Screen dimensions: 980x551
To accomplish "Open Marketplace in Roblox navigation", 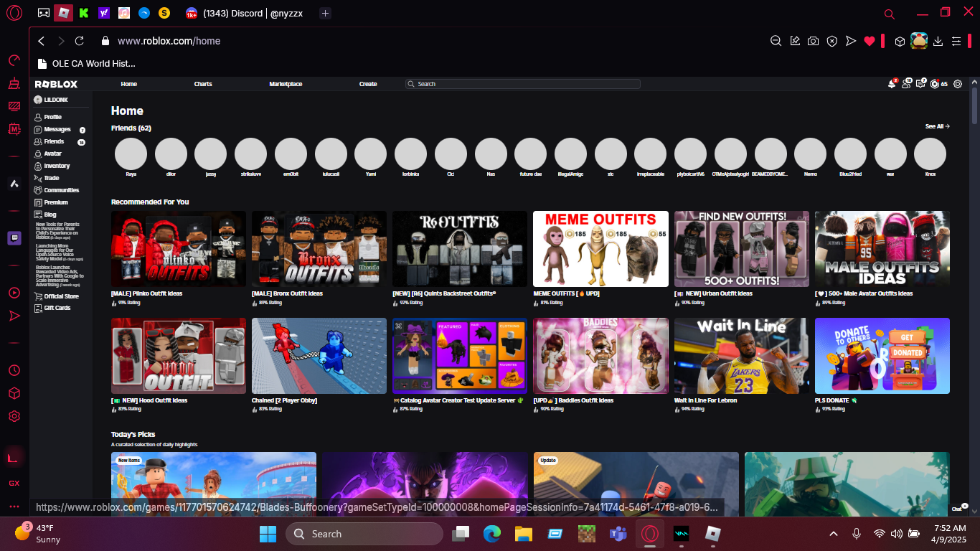I will point(286,84).
